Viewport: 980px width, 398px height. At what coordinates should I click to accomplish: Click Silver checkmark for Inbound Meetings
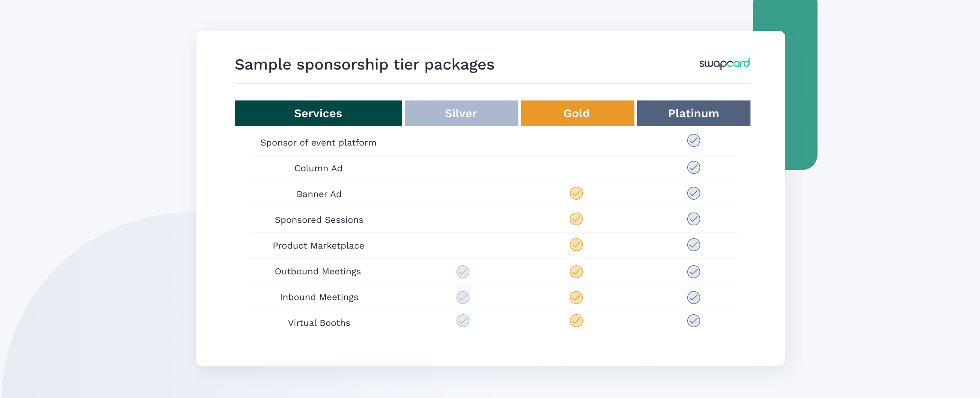click(x=463, y=298)
